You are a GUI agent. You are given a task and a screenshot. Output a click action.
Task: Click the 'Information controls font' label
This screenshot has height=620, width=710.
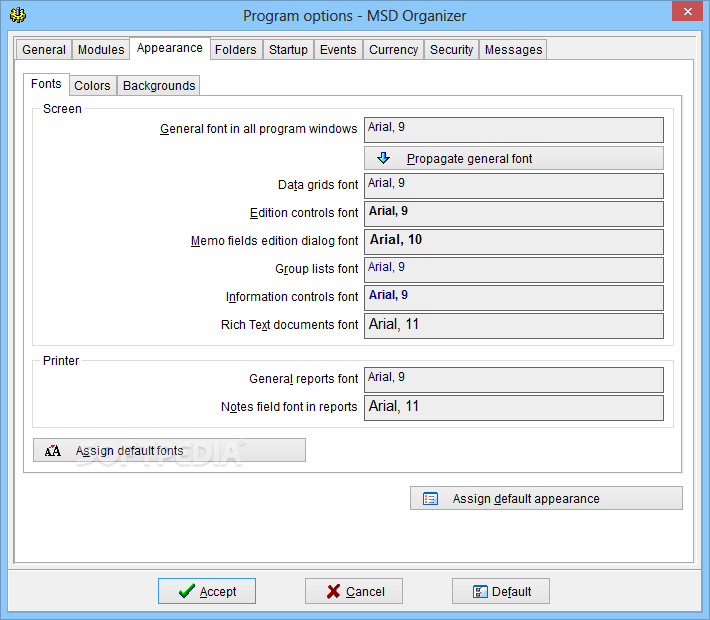click(x=292, y=297)
